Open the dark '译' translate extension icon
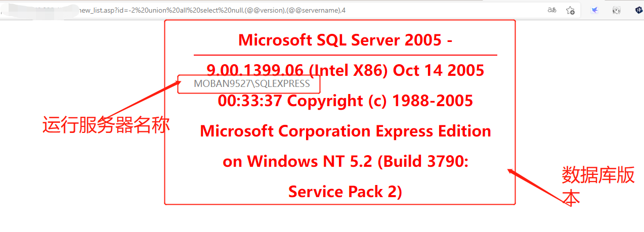The height and width of the screenshot is (232, 644). 639,10
